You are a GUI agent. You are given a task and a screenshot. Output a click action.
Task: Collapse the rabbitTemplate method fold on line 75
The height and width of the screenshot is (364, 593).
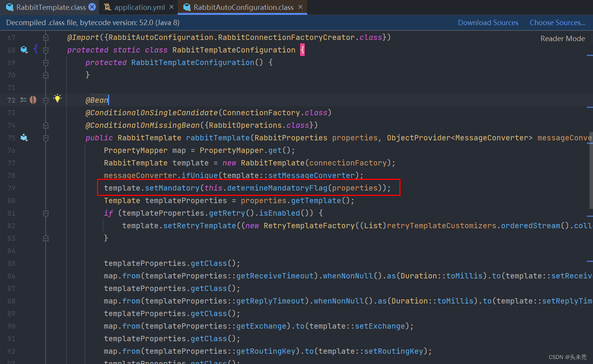click(x=46, y=138)
